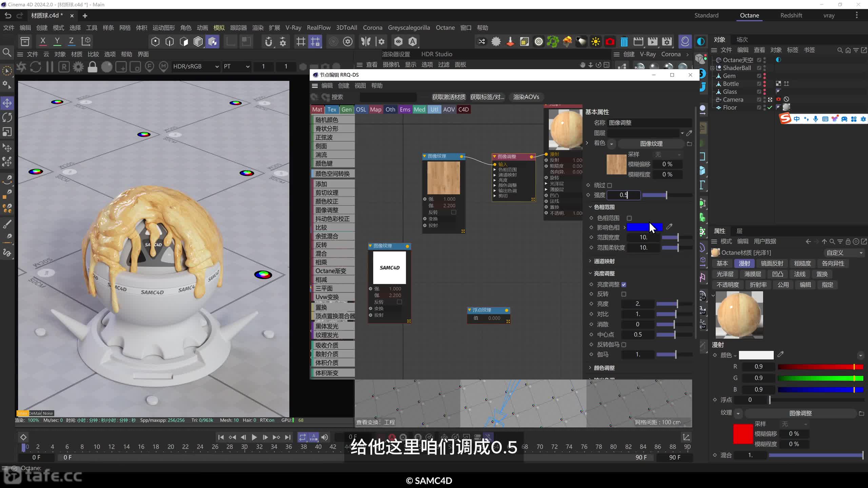Go to timeline end
868x488 pixels.
288,437
